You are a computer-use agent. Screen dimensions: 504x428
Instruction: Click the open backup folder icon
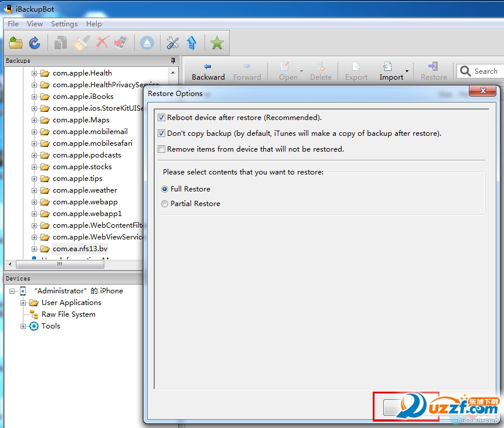16,43
